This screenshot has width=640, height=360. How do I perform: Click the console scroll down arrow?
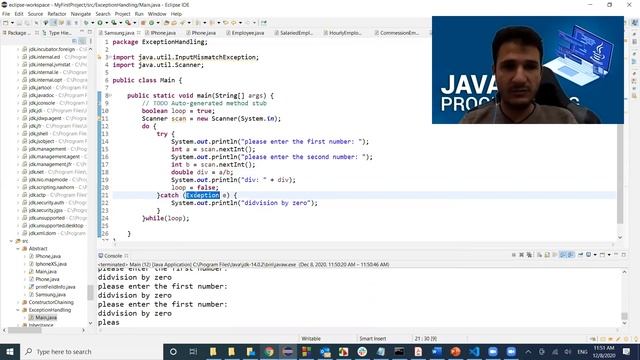pos(624,324)
